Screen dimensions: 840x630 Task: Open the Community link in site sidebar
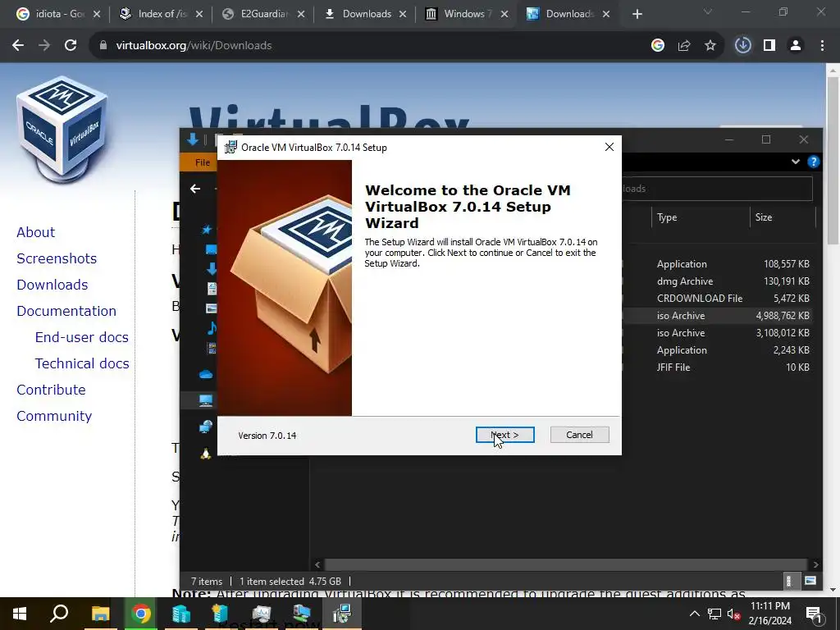coord(54,416)
